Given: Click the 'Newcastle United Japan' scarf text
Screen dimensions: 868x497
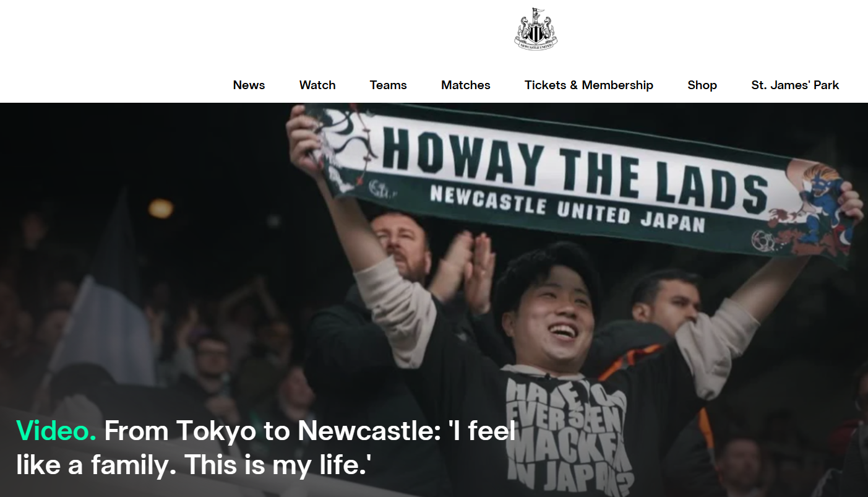Looking at the screenshot, I should pyautogui.click(x=567, y=209).
